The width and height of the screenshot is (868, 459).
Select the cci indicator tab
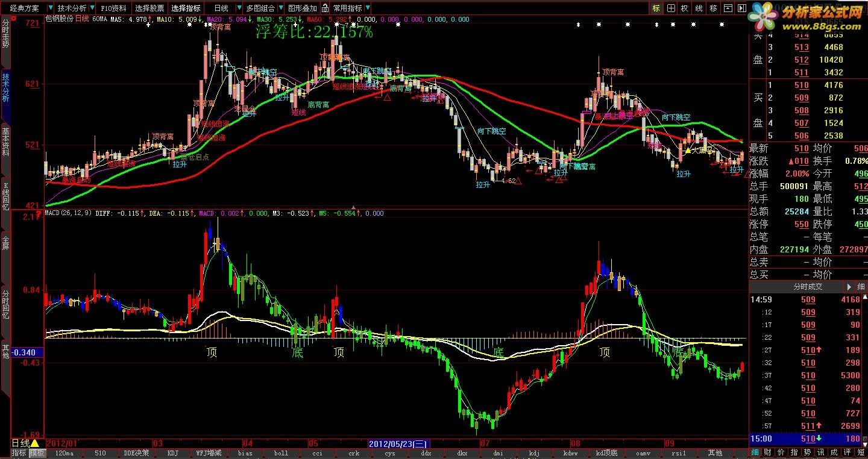(x=317, y=453)
